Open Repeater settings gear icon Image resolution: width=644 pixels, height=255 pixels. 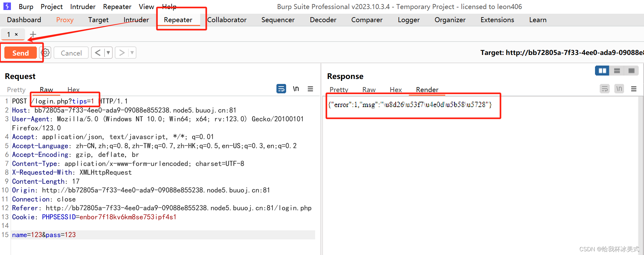click(x=46, y=53)
